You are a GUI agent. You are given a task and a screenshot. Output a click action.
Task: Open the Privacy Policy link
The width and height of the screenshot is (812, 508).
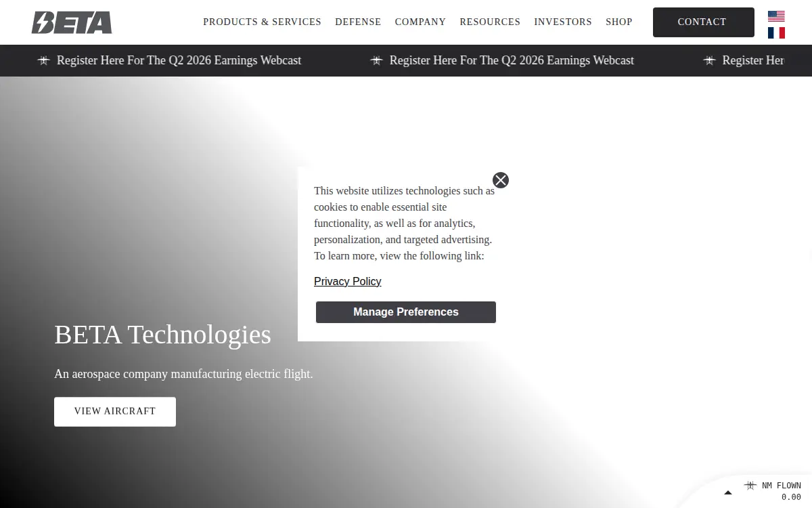[348, 281]
